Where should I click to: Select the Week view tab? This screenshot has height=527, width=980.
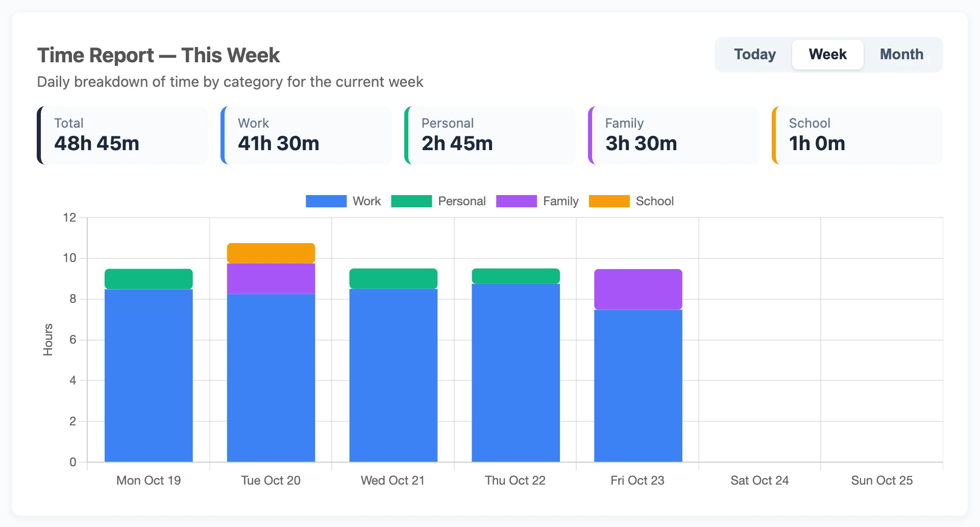827,55
